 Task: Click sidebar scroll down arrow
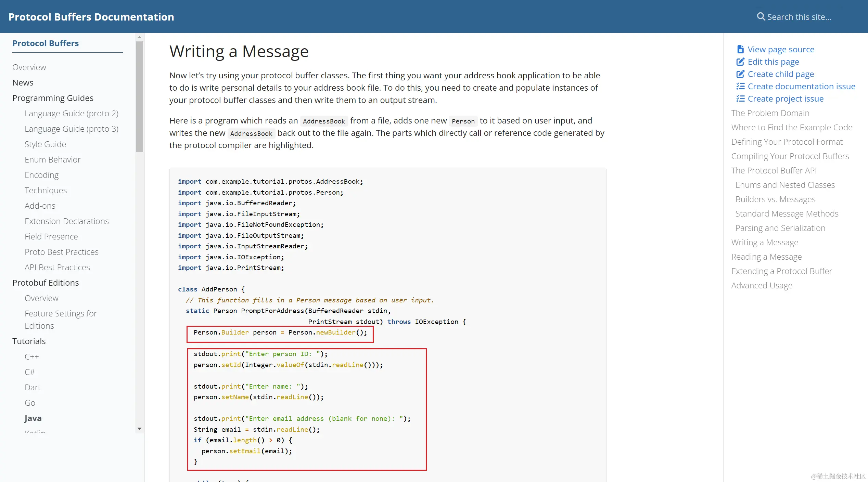(139, 429)
